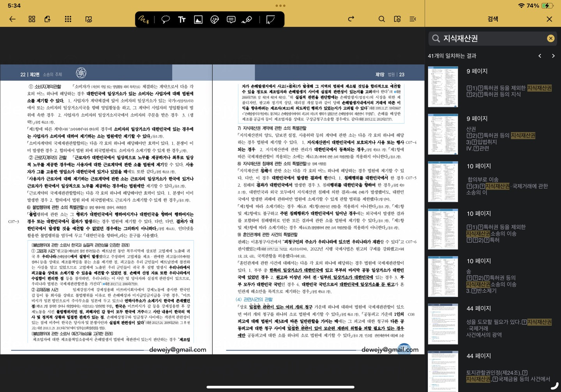Select the highlighter pen tool
Screen dimensions: 561x392
click(x=247, y=19)
